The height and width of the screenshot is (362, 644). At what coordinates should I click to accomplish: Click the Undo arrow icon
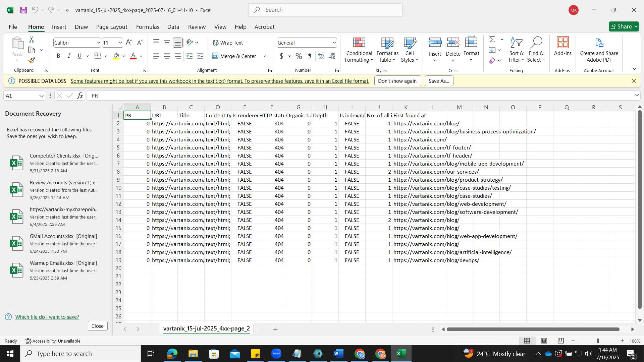[35, 10]
